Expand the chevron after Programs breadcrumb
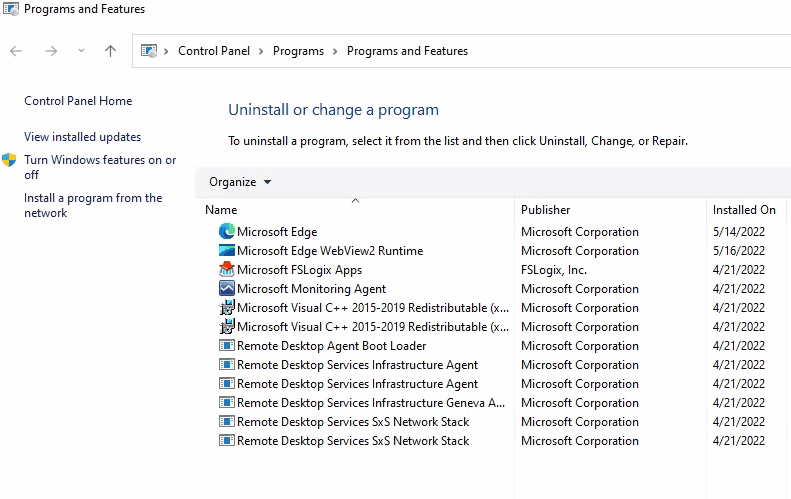 click(x=335, y=51)
